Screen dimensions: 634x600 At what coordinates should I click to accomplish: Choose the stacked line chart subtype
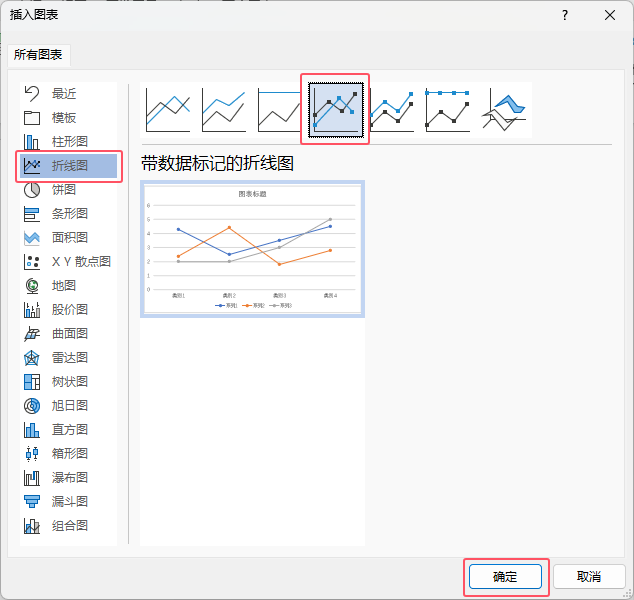point(224,110)
